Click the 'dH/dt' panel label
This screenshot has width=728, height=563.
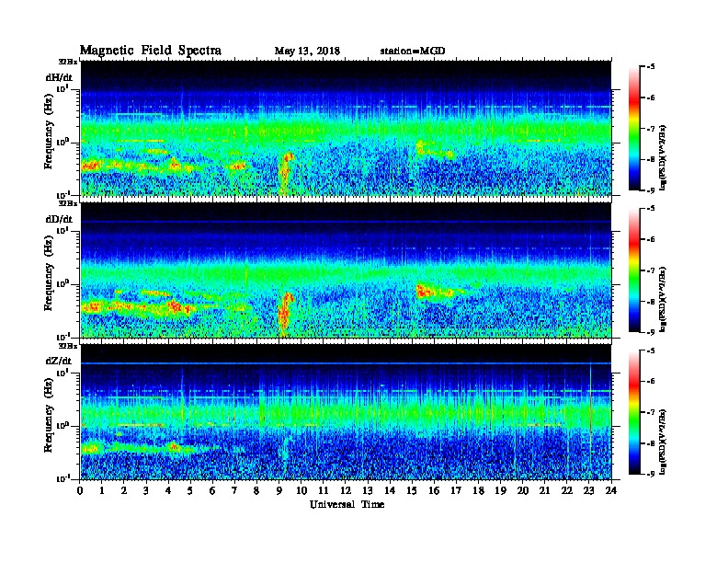(x=59, y=77)
